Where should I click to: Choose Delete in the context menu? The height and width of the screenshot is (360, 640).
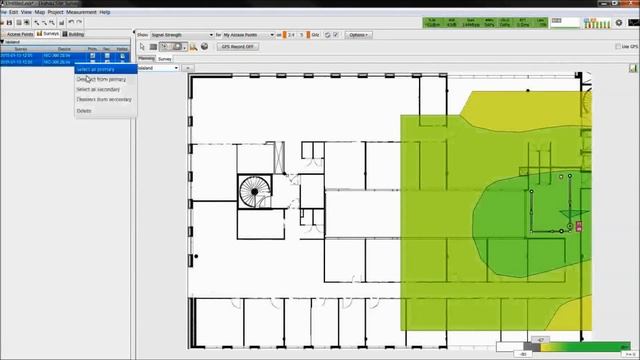pyautogui.click(x=106, y=111)
